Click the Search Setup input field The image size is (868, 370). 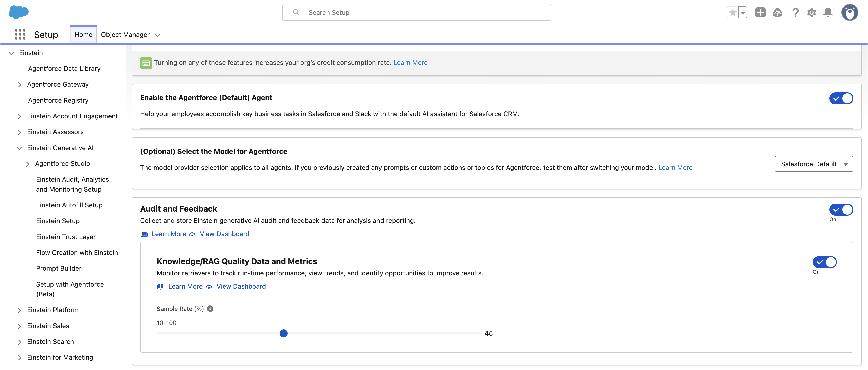pyautogui.click(x=416, y=13)
